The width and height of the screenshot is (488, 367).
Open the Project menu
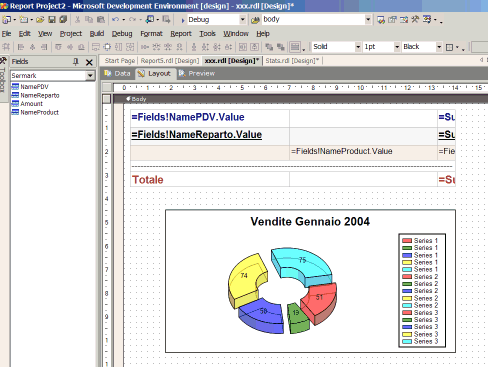pos(71,34)
